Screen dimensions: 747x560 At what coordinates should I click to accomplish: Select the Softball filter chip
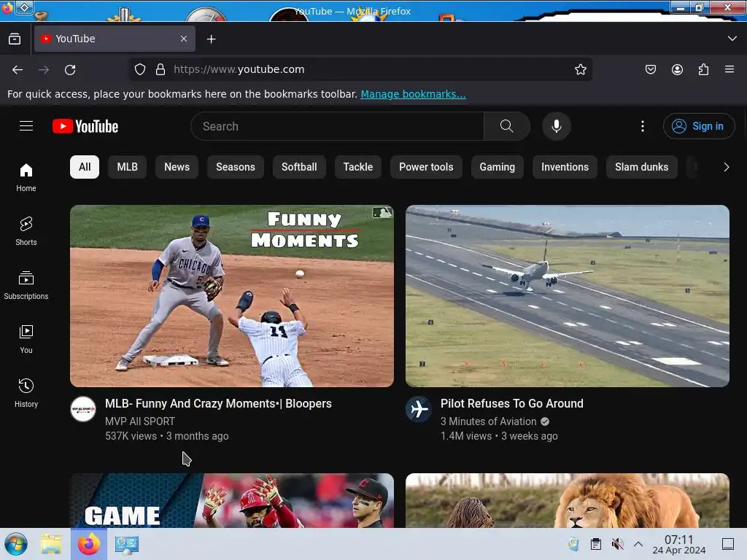coord(299,167)
